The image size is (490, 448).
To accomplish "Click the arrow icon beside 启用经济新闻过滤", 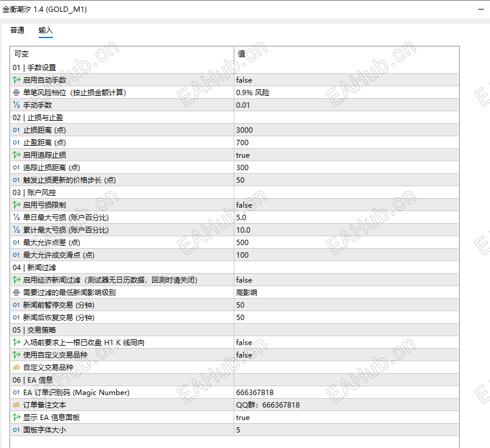I will pos(16,280).
